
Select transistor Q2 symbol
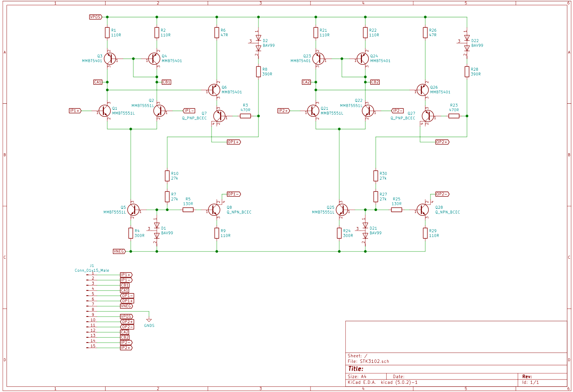(159, 111)
